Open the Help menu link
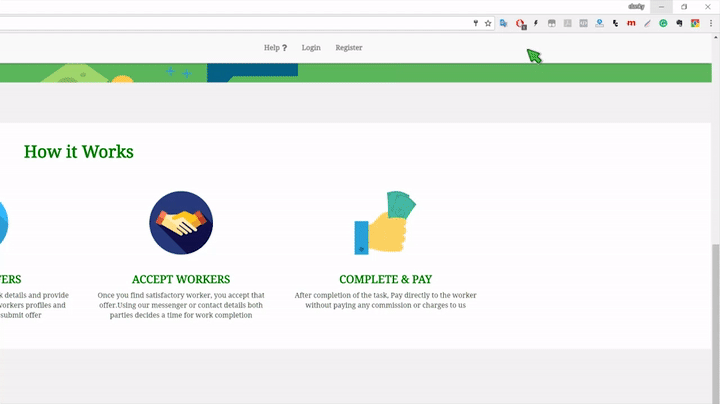 (275, 48)
